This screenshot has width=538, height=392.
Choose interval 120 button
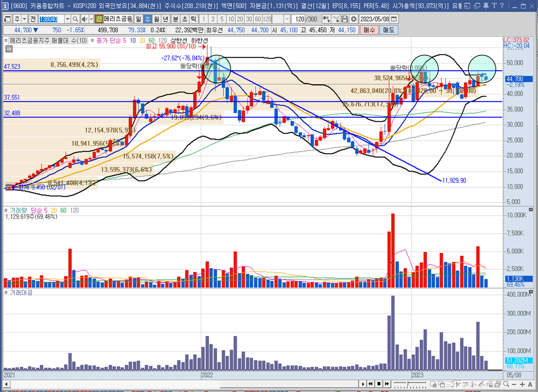[267, 19]
